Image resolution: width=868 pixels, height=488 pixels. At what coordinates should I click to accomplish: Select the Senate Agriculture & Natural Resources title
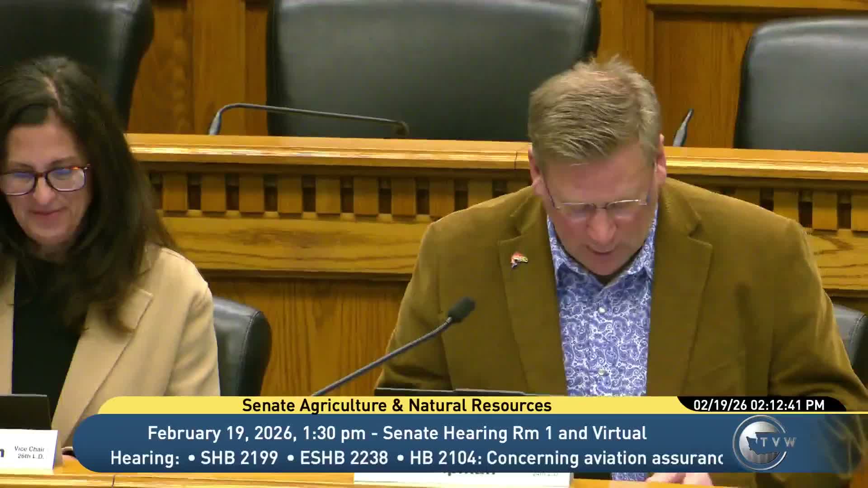(x=396, y=405)
